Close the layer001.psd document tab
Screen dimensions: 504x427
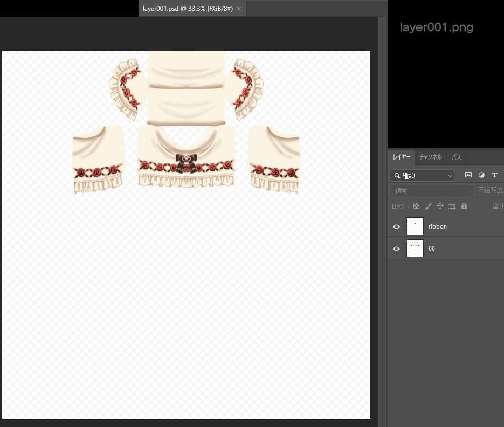tap(239, 9)
